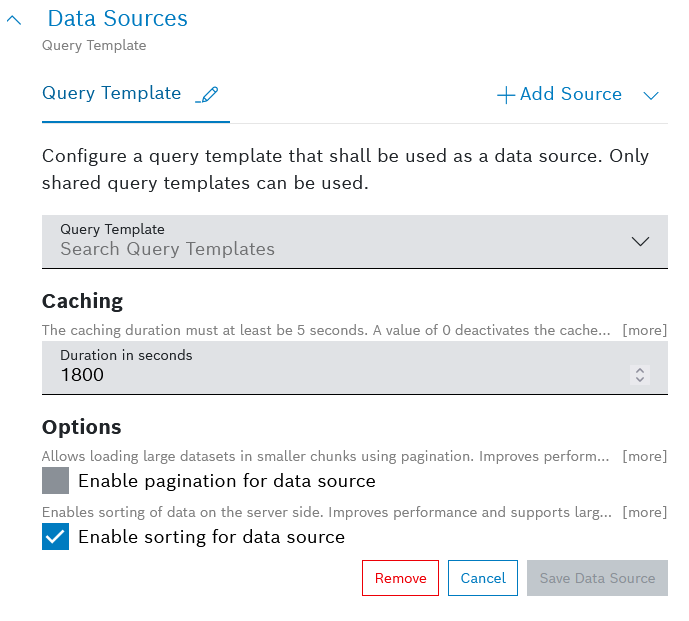Show more of the pagination description
The width and height of the screenshot is (689, 621).
pos(644,456)
